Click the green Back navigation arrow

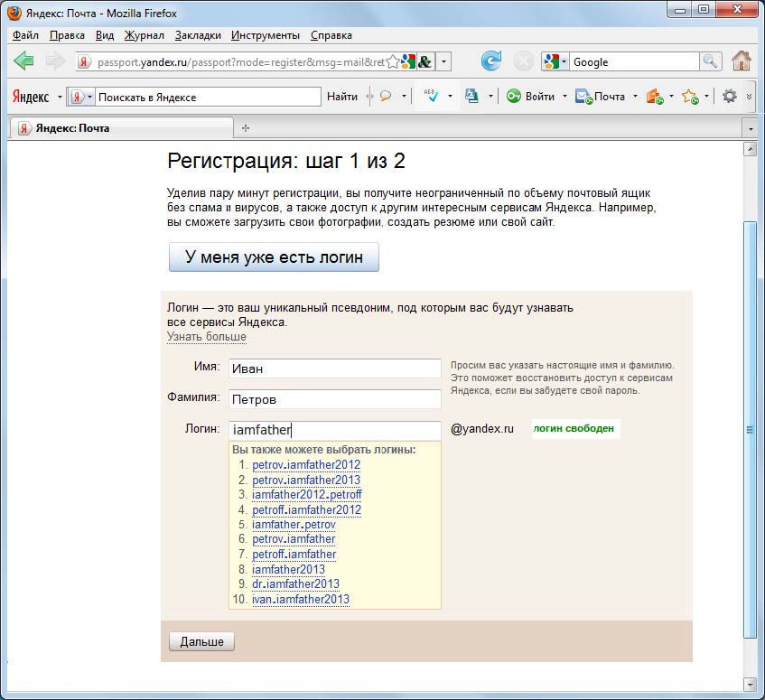(24, 61)
